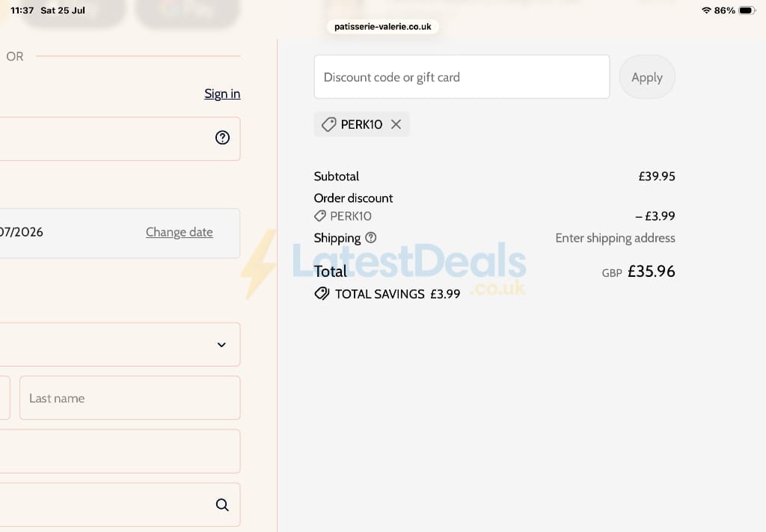Click the total price £35.96

[x=652, y=271]
